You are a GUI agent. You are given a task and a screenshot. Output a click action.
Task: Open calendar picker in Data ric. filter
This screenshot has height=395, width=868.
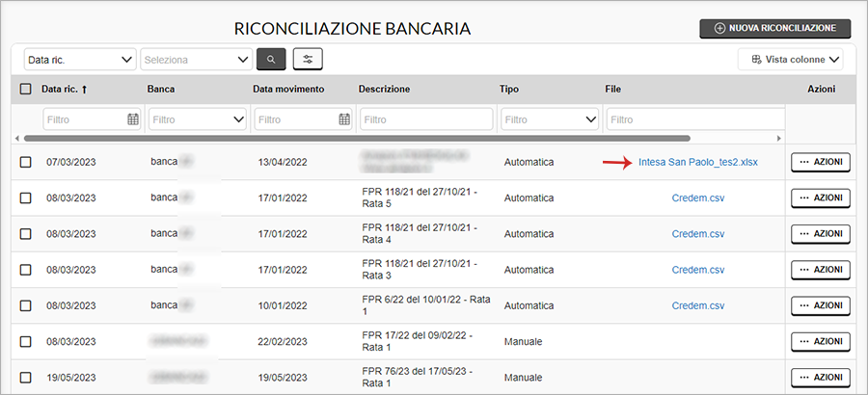[133, 119]
